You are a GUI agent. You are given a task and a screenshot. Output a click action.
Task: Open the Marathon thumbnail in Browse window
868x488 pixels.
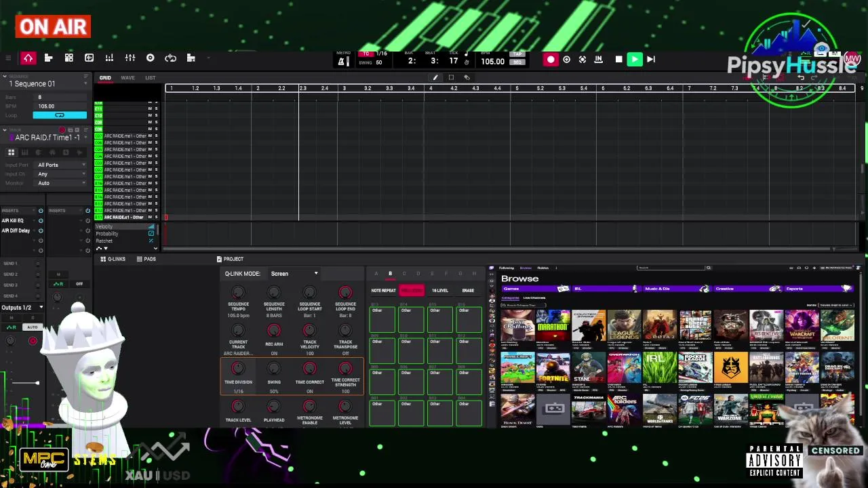tap(553, 326)
